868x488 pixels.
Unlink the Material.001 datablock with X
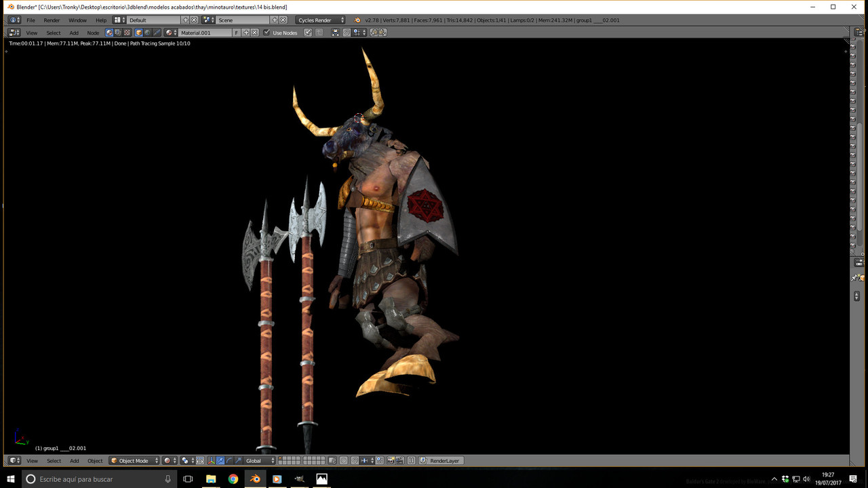coord(255,33)
